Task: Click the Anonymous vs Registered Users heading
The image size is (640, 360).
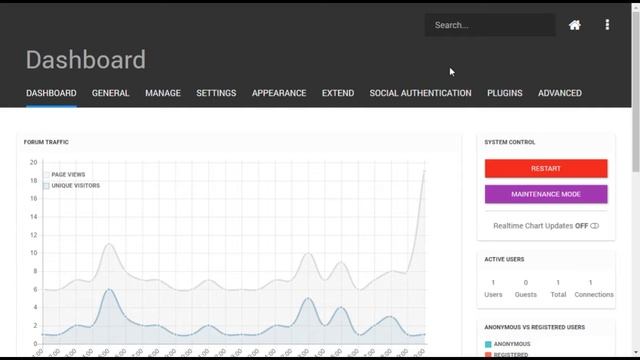Action: click(535, 327)
